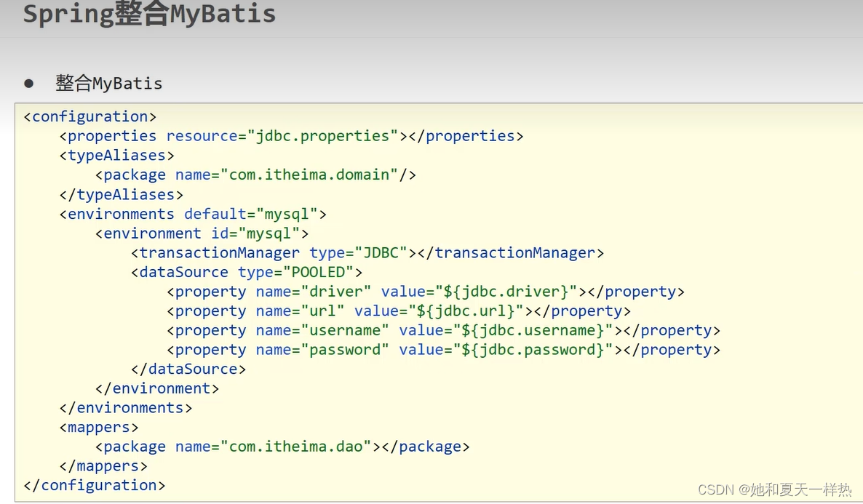Select the transactionManager type="JDBC" line
The width and height of the screenshot is (863, 504).
click(x=367, y=253)
